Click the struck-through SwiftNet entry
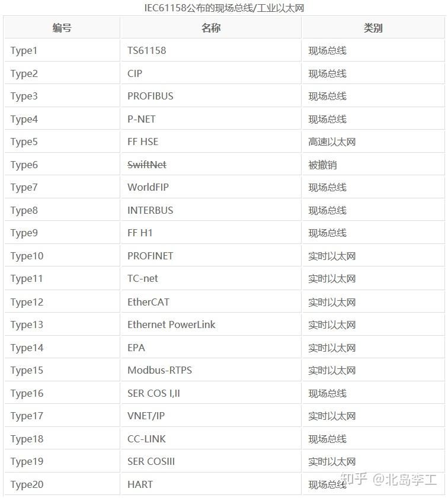Viewport: 448px width, 498px height. point(146,165)
